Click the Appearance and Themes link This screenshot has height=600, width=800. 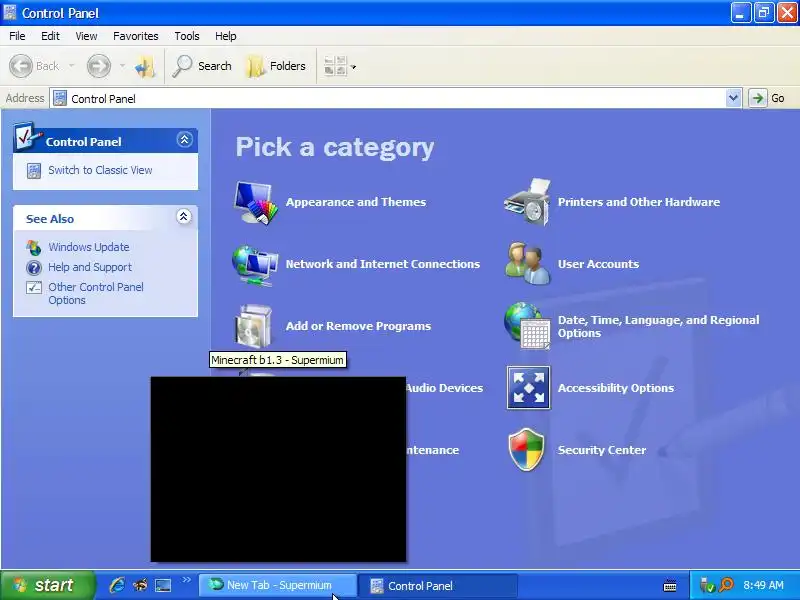356,202
